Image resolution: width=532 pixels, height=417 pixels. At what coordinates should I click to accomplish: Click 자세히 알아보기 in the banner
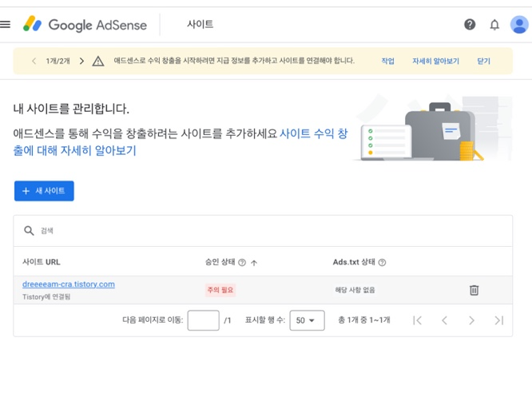click(x=435, y=61)
